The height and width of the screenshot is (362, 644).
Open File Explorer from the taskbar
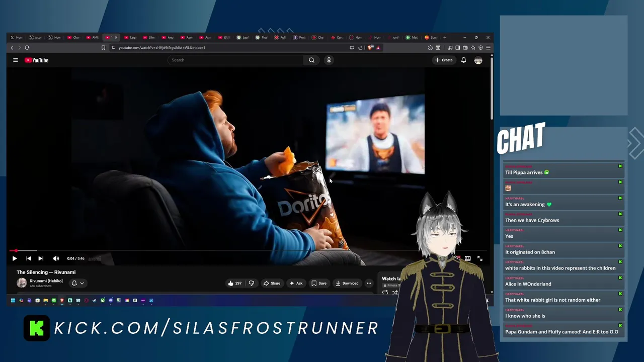click(46, 300)
